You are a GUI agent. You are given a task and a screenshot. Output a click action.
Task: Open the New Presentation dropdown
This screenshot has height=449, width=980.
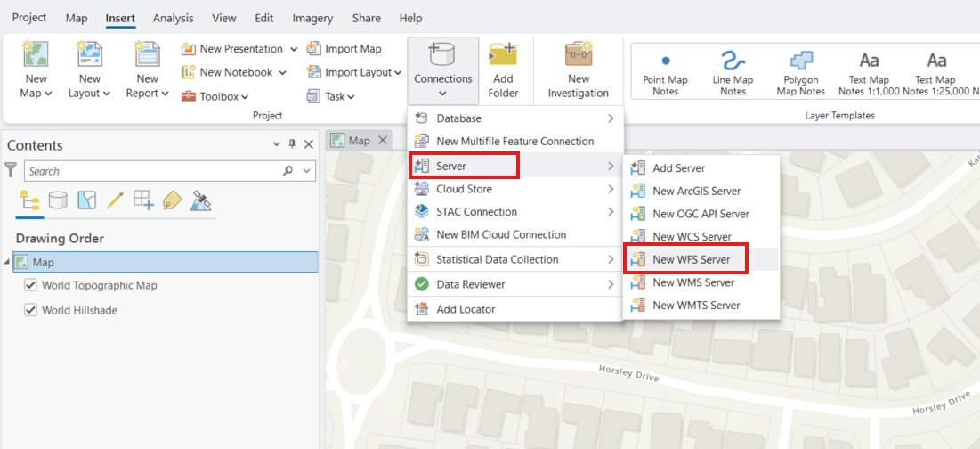(293, 49)
